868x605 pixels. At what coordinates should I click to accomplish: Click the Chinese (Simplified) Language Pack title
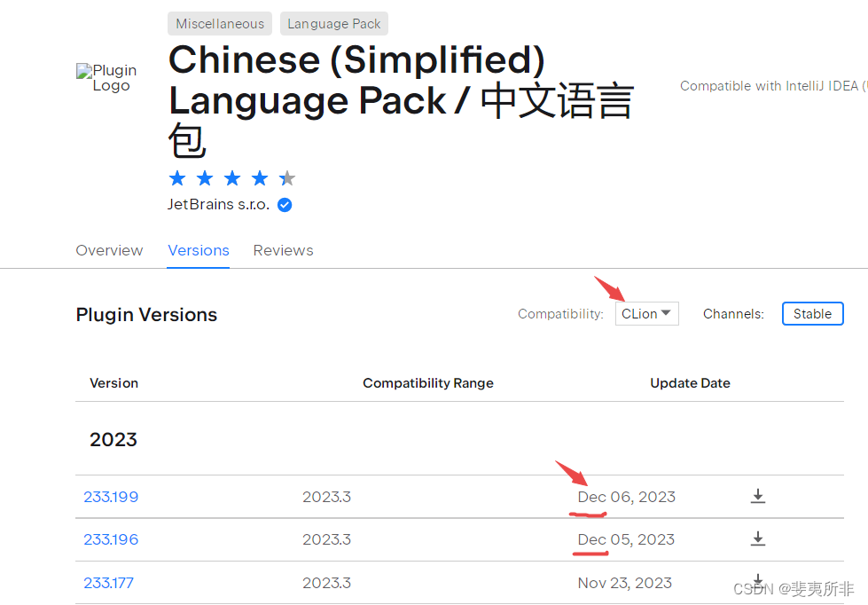[x=401, y=100]
